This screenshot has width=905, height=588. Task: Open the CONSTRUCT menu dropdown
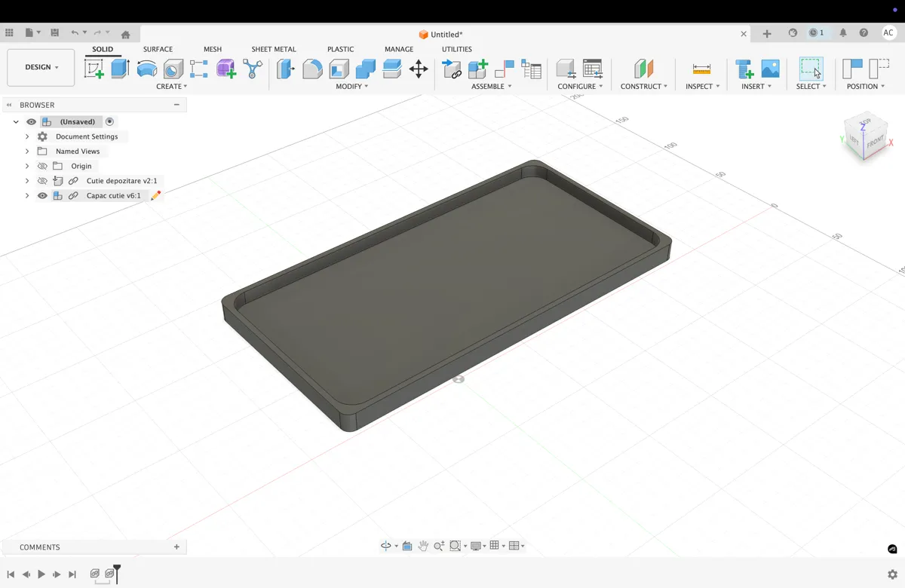point(644,87)
